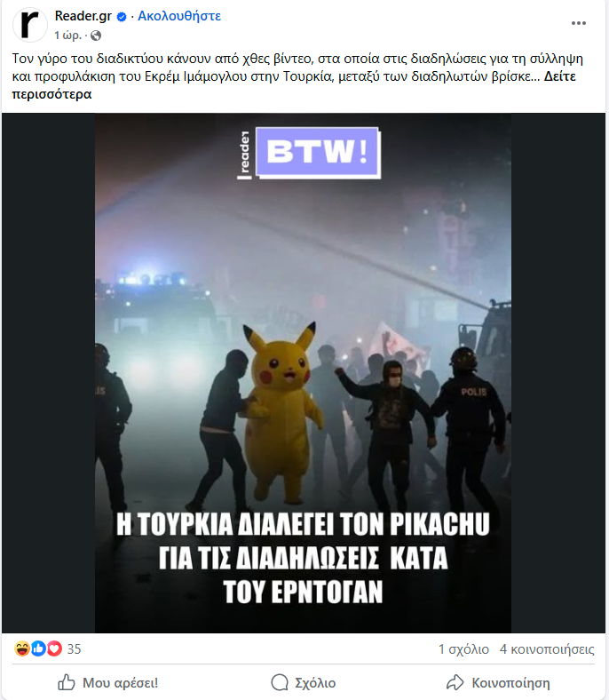Viewport: 609px width, 700px height.
Task: Expand post text with Δείτε περισσότερα
Action: point(294,85)
